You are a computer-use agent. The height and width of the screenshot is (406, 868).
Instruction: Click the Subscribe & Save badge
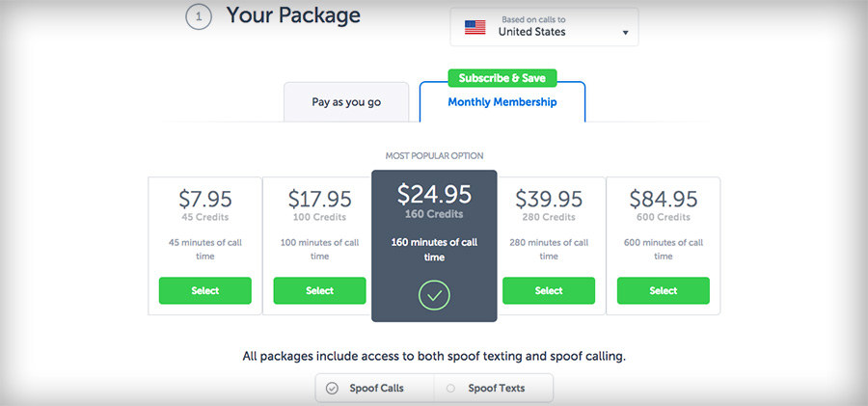click(502, 78)
